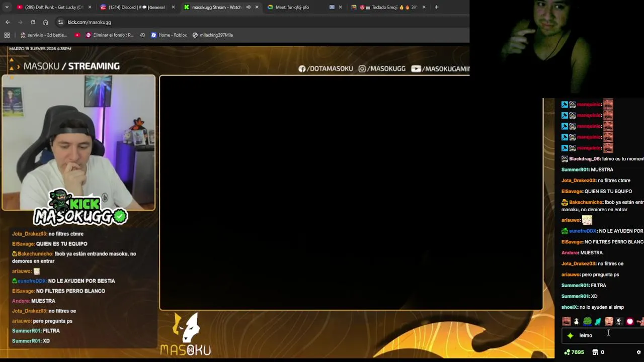Select the surprised face emote
Viewport: 644px width, 362px height.
point(609,321)
